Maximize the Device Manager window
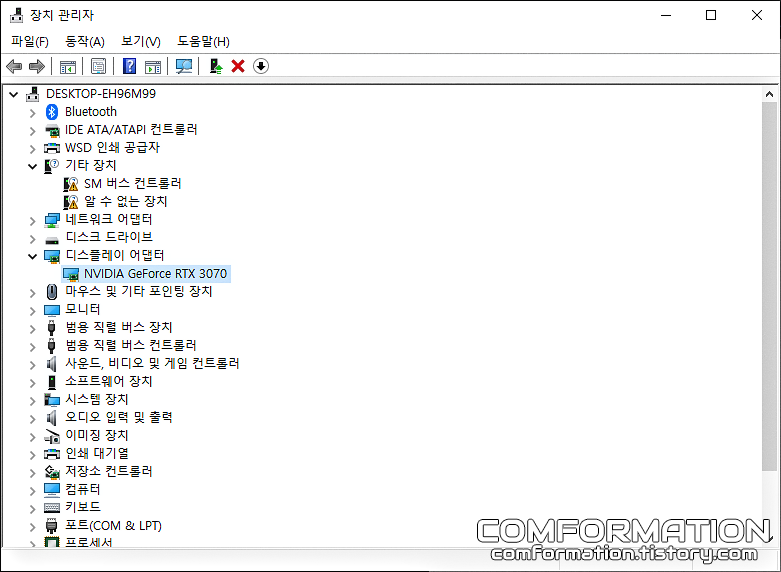The height and width of the screenshot is (572, 781). [x=711, y=15]
